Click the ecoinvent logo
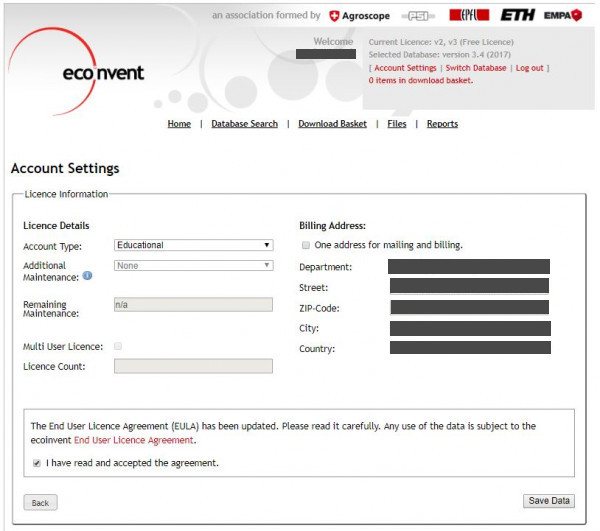 coord(76,72)
